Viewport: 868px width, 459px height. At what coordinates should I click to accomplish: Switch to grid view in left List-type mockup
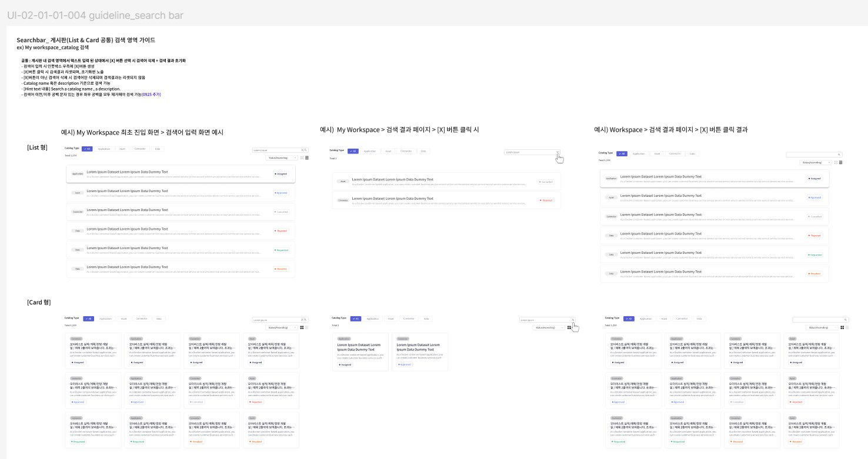pos(302,158)
